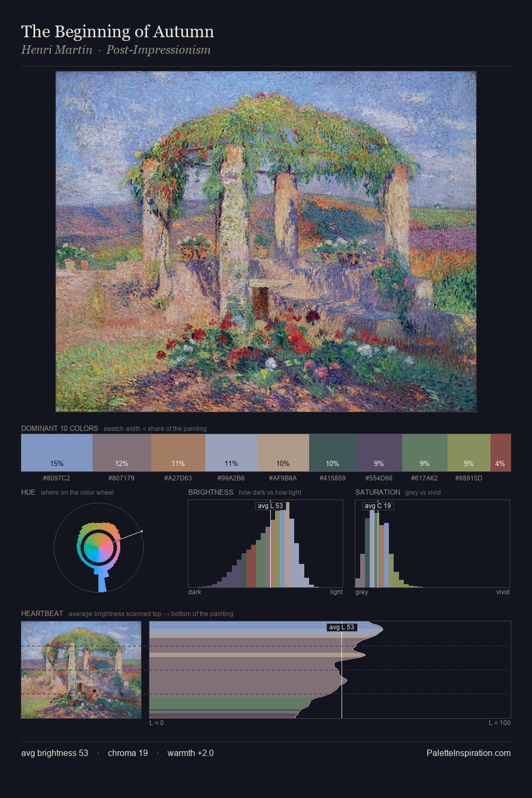Click the hex code #8097C2
Viewport: 532px width, 798px height.
coord(56,478)
